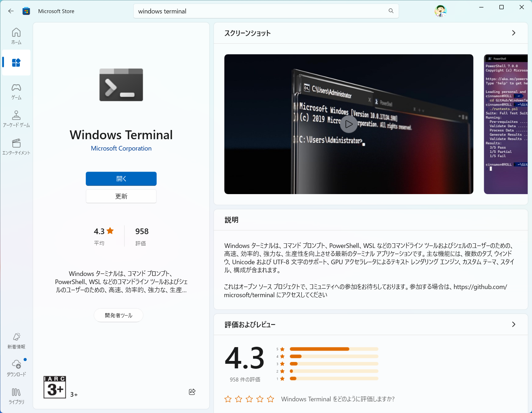532x413 pixels.
Task: Click the 2-star rating bar
Action: pyautogui.click(x=334, y=371)
